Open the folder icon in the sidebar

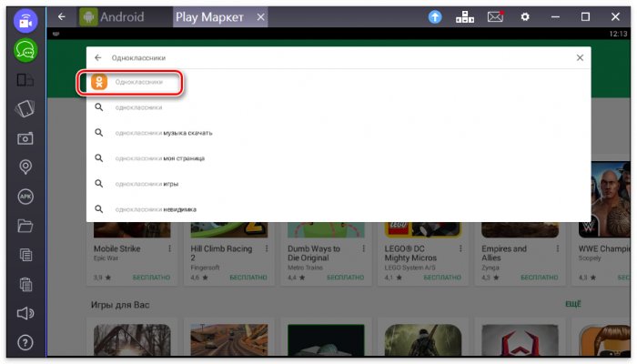point(25,225)
